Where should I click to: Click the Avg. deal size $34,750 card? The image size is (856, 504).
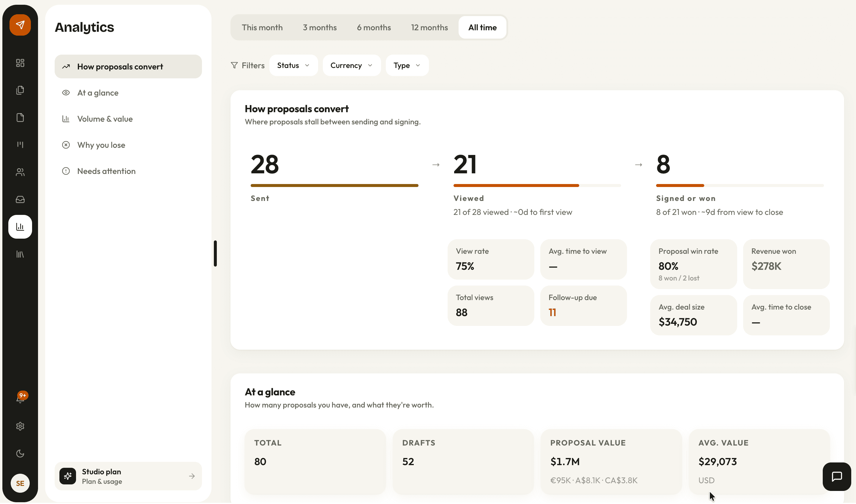693,316
